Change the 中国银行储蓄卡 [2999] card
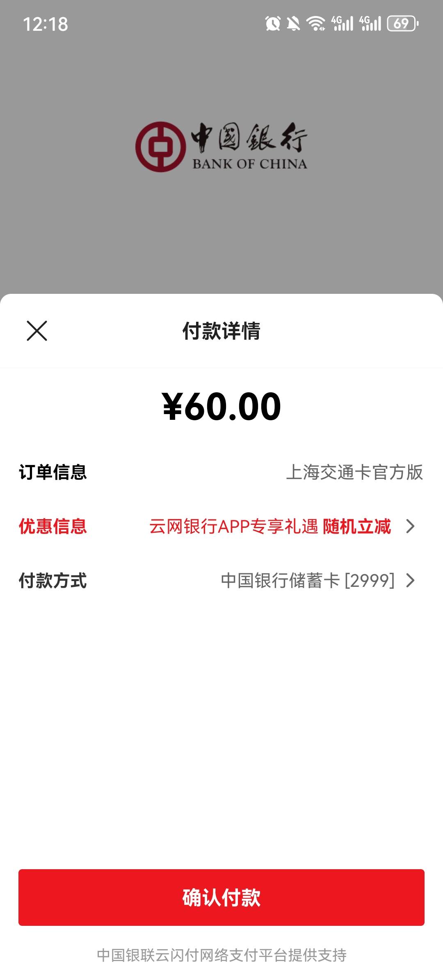This screenshot has height=980, width=443. point(308,580)
